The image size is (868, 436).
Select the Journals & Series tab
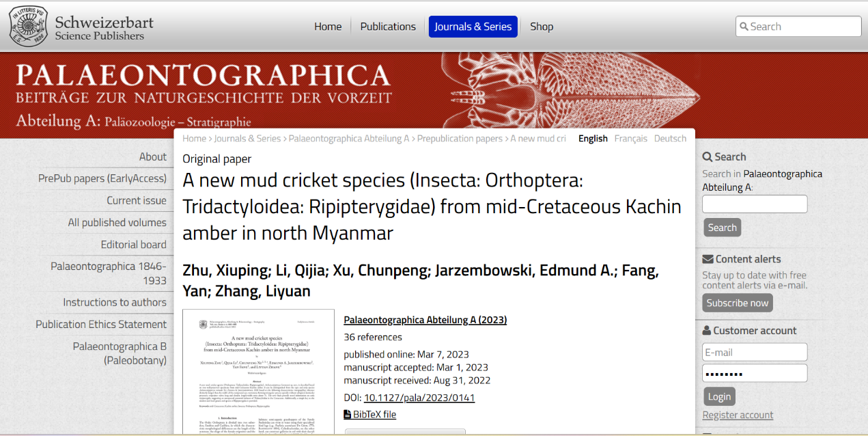[x=473, y=27]
